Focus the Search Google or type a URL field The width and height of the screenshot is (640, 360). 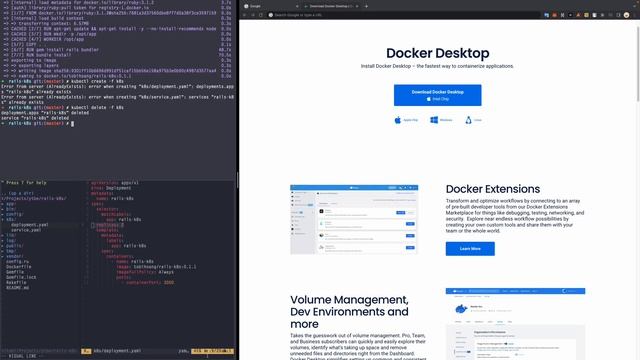[403, 15]
